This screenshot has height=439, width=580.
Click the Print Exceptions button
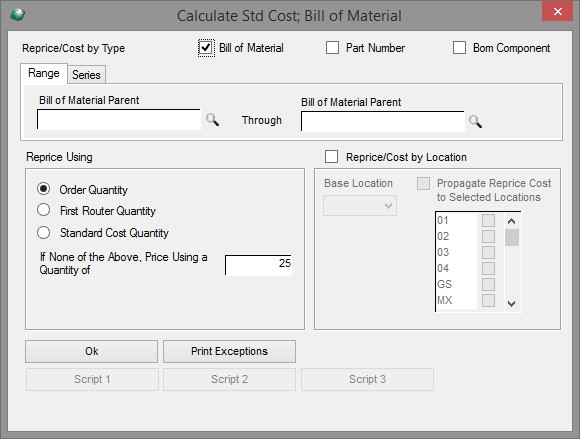229,351
